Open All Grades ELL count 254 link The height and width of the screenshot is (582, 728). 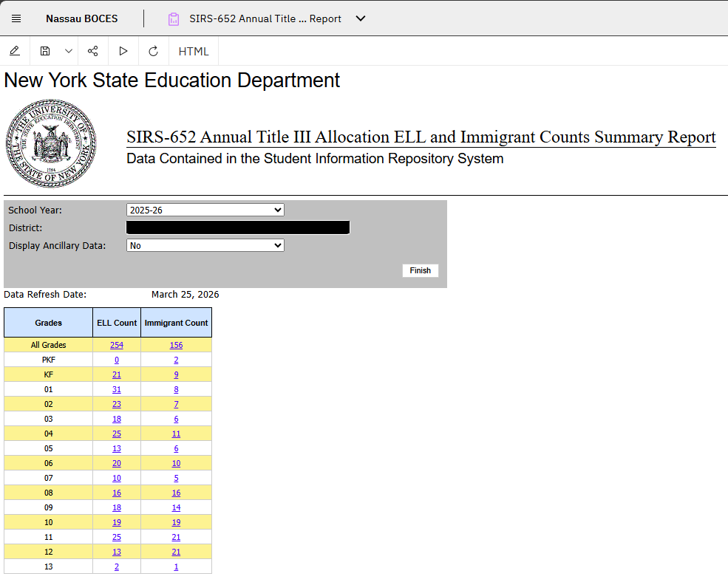[x=117, y=345]
